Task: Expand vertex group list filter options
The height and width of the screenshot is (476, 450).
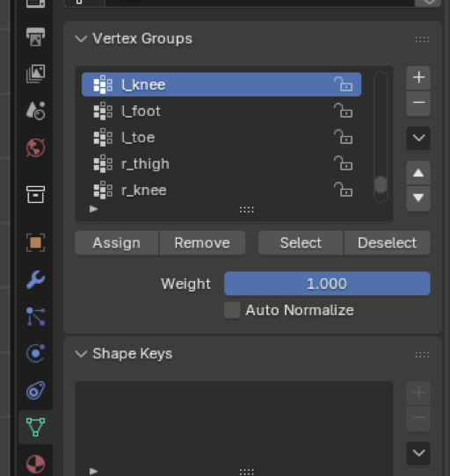Action: click(93, 209)
